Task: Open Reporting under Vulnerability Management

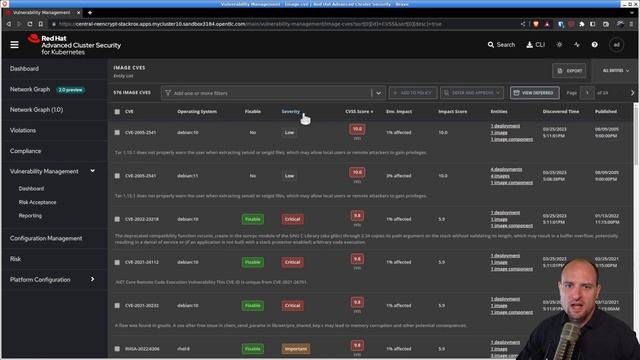Action: (30, 216)
